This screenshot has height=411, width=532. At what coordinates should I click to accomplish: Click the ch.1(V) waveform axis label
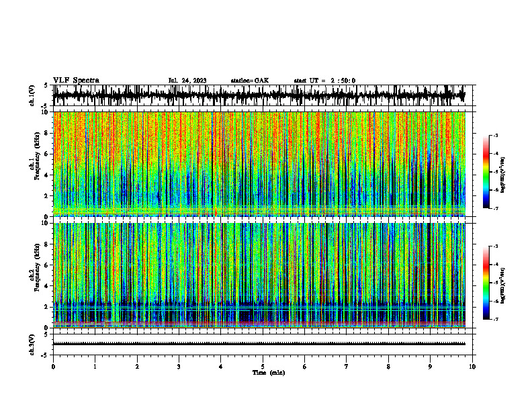32,95
